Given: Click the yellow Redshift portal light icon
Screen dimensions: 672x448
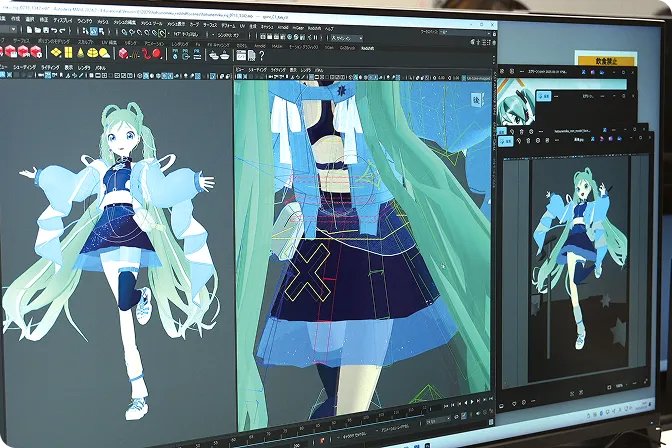Looking at the screenshot, I should tap(69, 52).
